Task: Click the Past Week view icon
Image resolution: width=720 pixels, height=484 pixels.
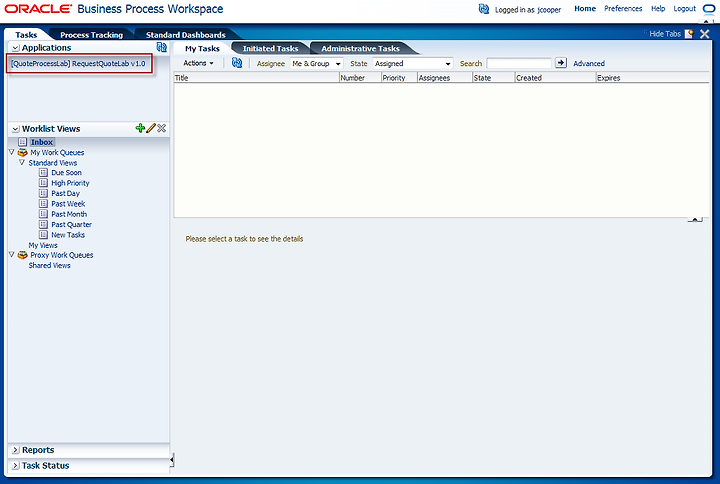Action: 43,203
